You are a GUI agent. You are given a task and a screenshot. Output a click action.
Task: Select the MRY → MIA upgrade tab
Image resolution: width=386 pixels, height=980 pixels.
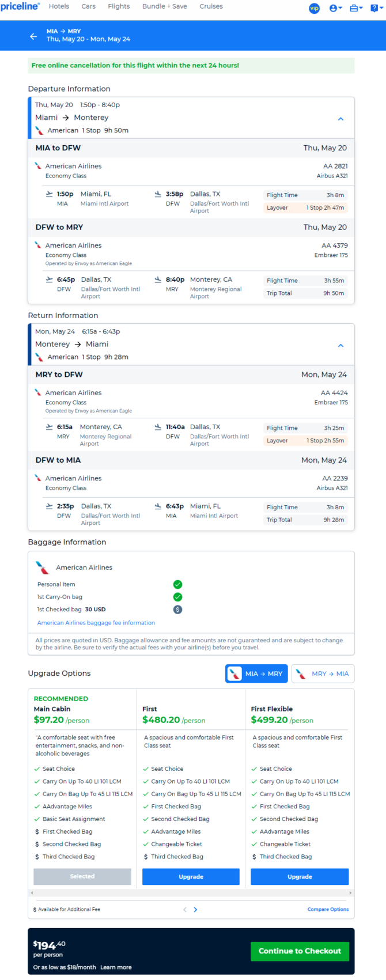(x=323, y=673)
